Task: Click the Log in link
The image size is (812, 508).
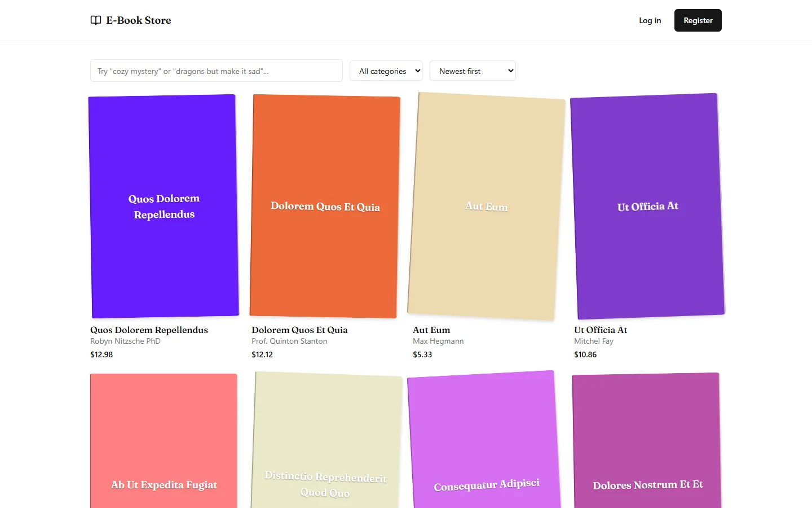Action: pos(650,20)
